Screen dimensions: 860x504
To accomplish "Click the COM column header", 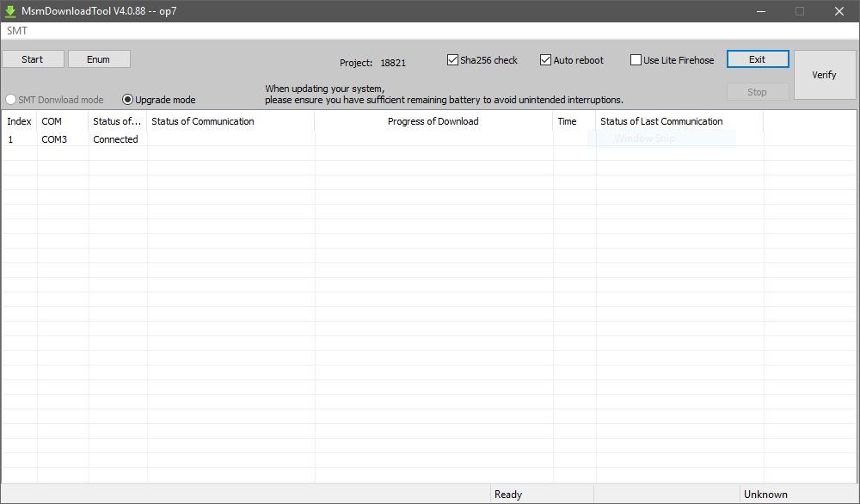I will (x=52, y=121).
